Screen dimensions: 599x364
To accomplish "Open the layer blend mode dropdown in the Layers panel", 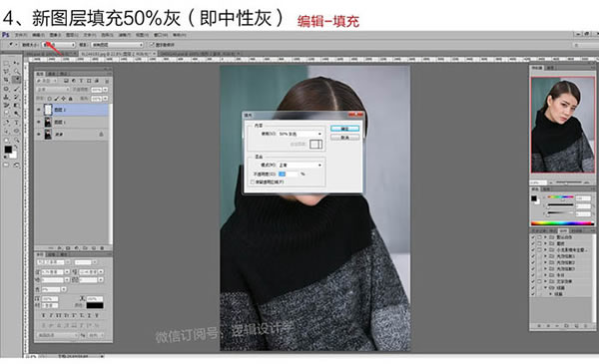I will (53, 90).
